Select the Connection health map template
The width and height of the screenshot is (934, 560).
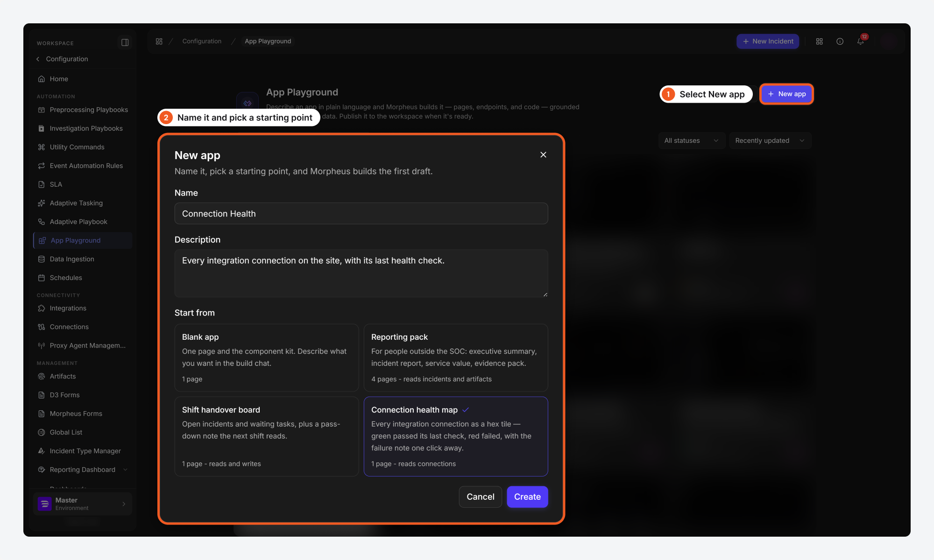click(x=456, y=436)
